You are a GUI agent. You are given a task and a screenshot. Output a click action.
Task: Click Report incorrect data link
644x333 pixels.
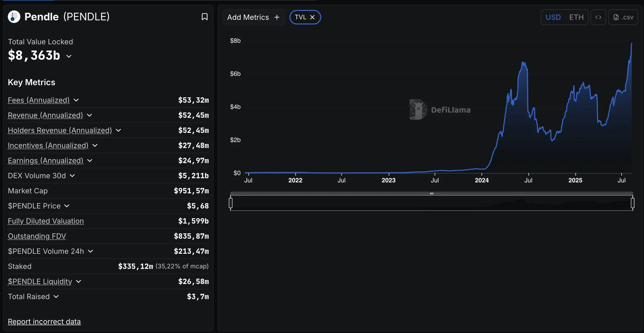point(44,322)
